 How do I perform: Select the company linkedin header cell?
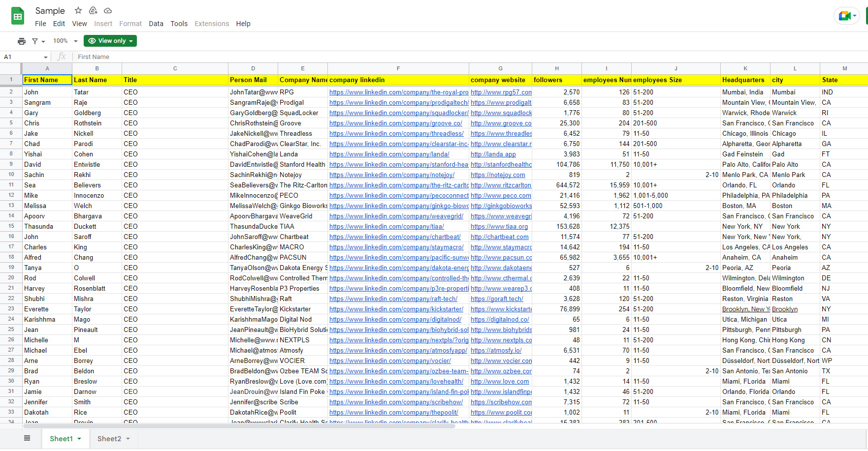coord(398,80)
